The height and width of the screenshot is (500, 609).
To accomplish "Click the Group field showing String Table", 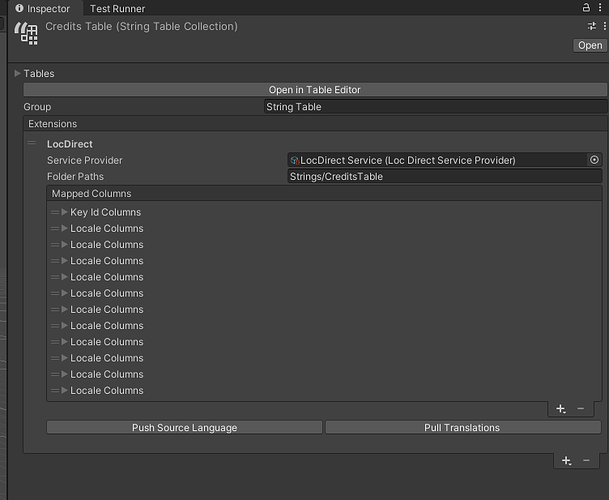I will 435,107.
